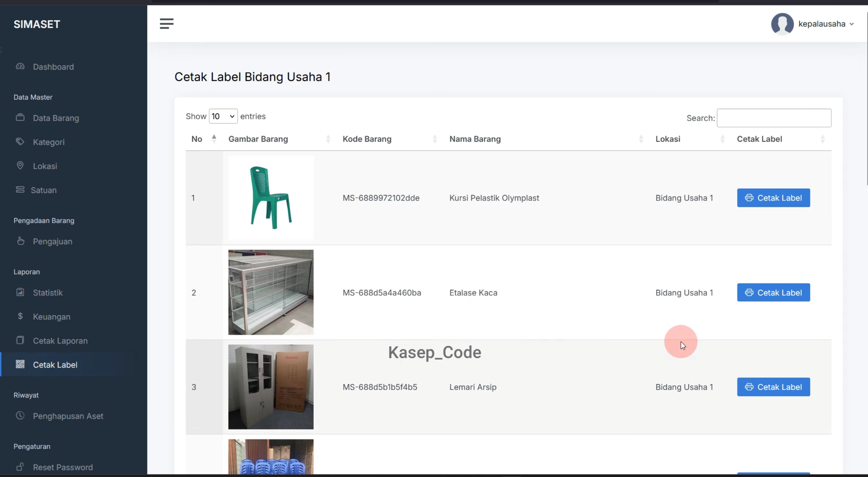Sort by the Gambar Barang column header
This screenshot has height=477, width=868.
[279, 139]
